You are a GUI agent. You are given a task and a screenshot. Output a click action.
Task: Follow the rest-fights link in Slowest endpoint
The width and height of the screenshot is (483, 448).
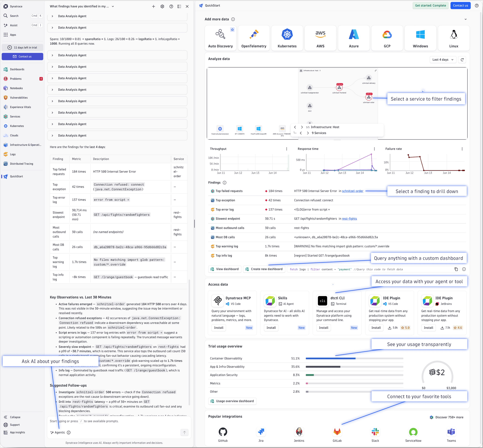[x=349, y=219]
